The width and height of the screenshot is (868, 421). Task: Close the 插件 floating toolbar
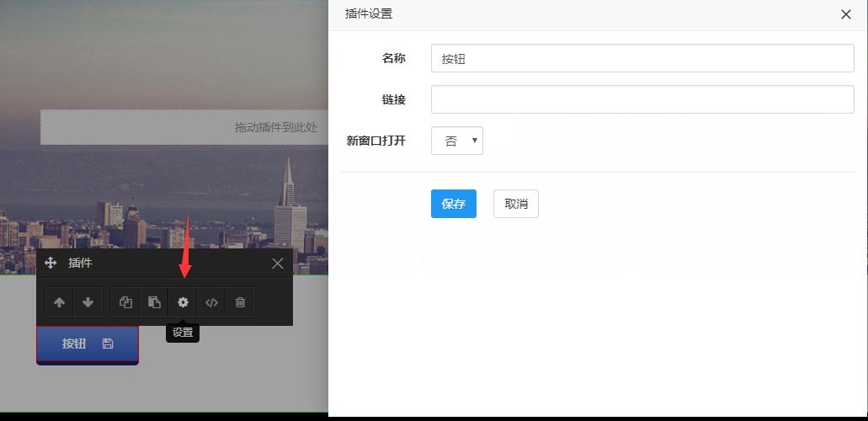278,264
